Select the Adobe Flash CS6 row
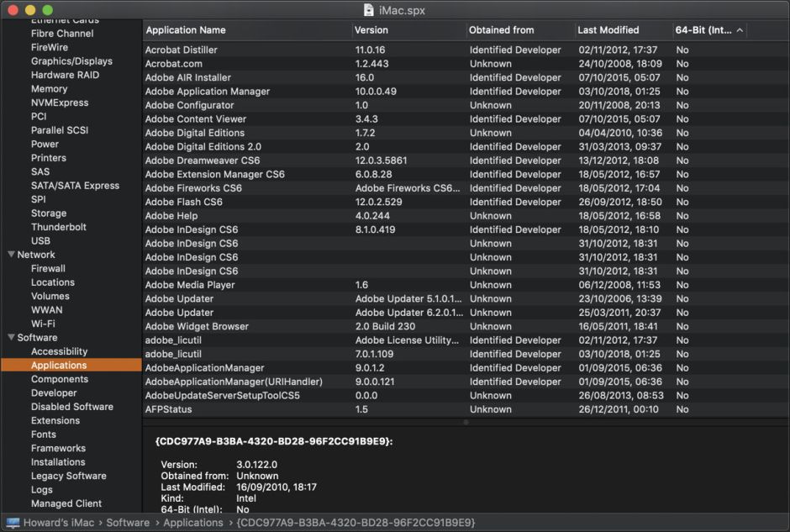Screen dimensions: 790x532 click(252, 202)
